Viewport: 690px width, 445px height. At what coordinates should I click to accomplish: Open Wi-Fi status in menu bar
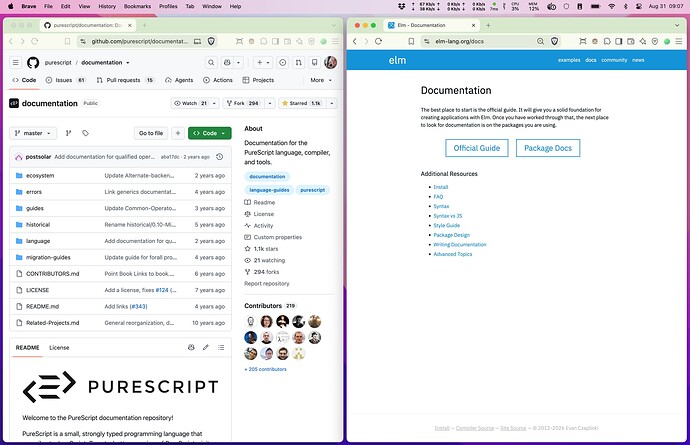click(x=612, y=6)
